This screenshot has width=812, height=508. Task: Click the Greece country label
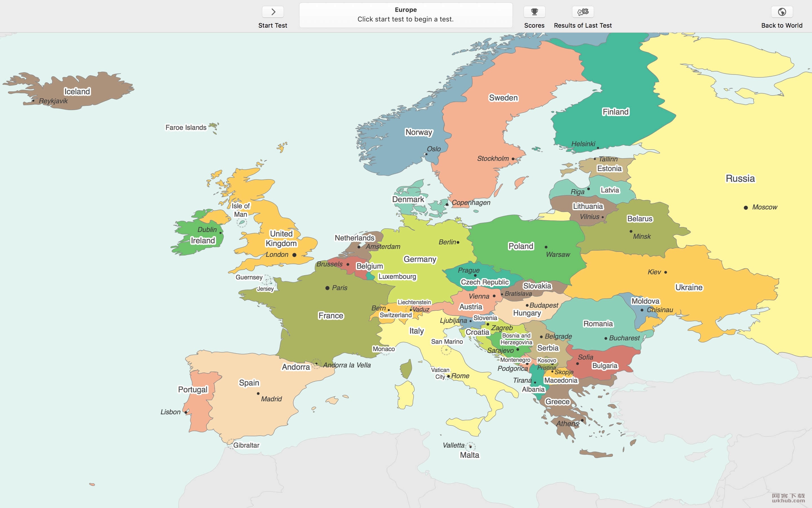pyautogui.click(x=557, y=402)
